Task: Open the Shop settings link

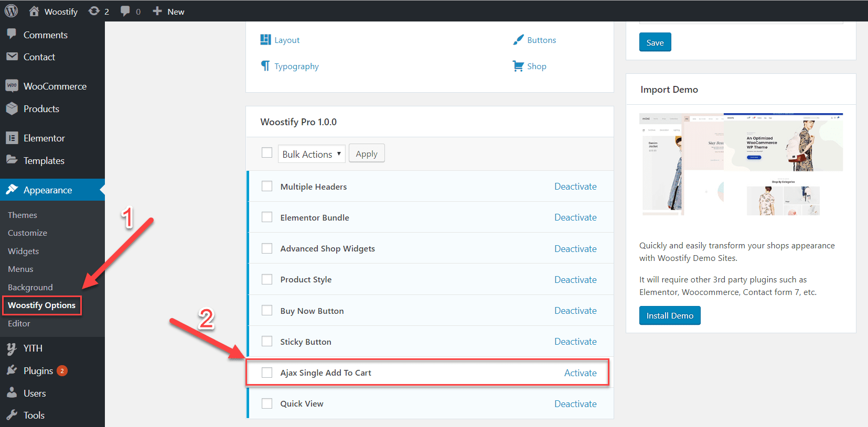Action: (537, 66)
